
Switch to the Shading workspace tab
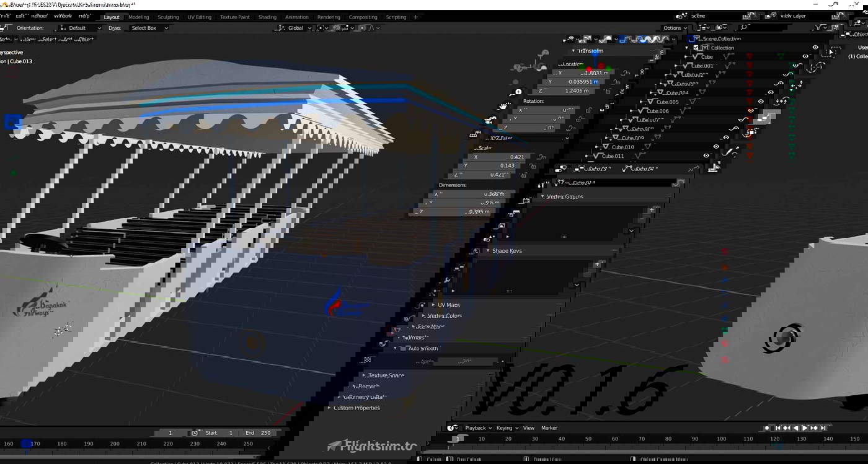[x=267, y=17]
